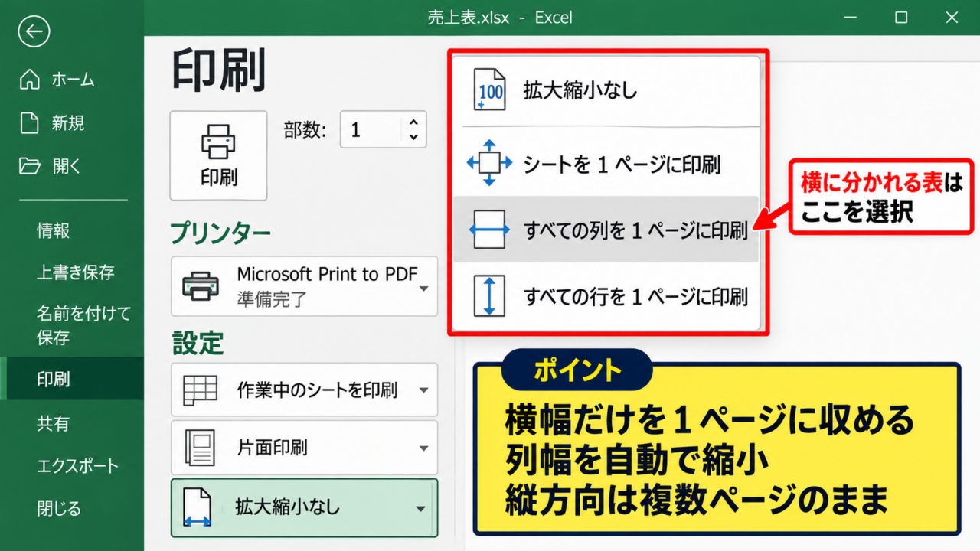Viewport: 980px width, 551px height.
Task: Select 印刷 tab in the sidebar
Action: 72,379
